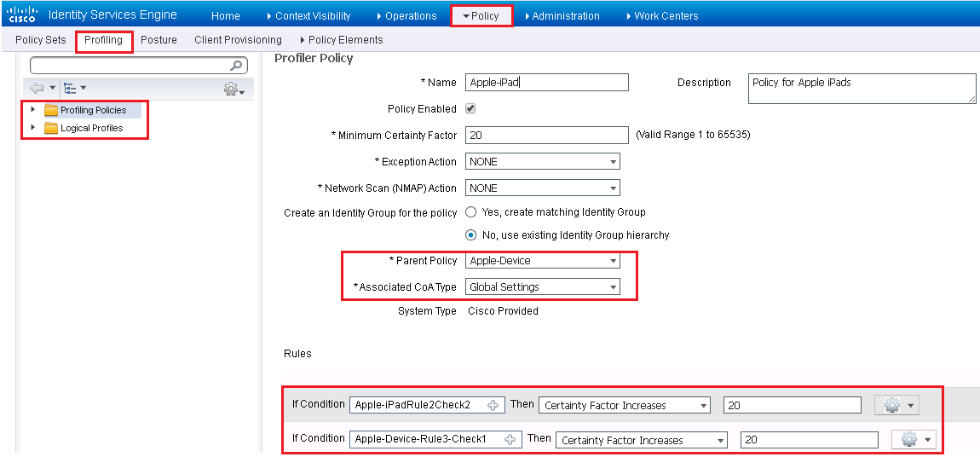Open the Operations menu

(x=406, y=15)
